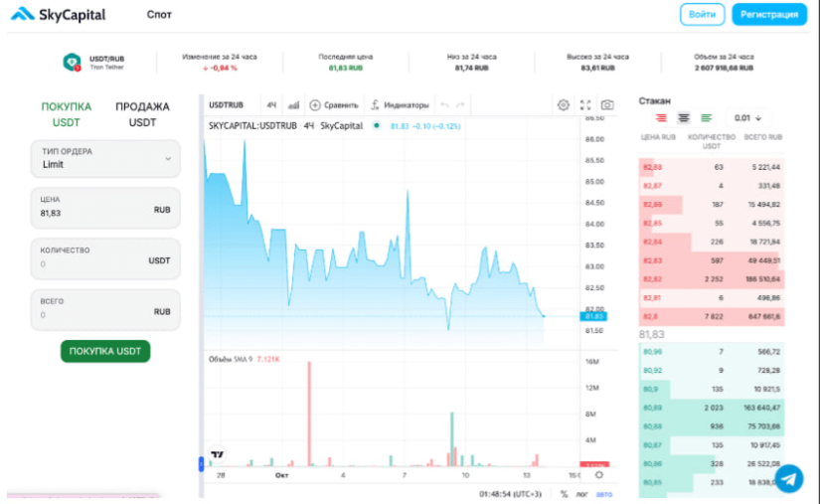Show only buy orders in Стакан
The height and width of the screenshot is (504, 820).
(707, 118)
